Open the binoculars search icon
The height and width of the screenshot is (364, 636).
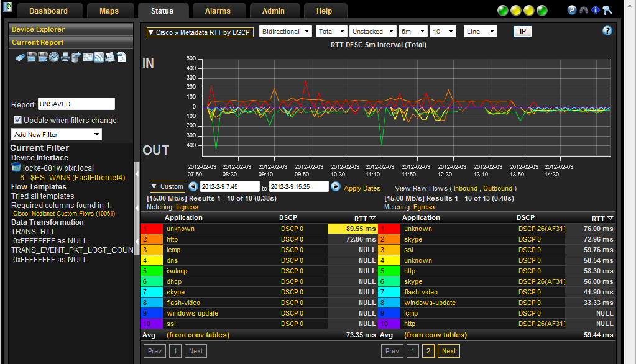(583, 10)
